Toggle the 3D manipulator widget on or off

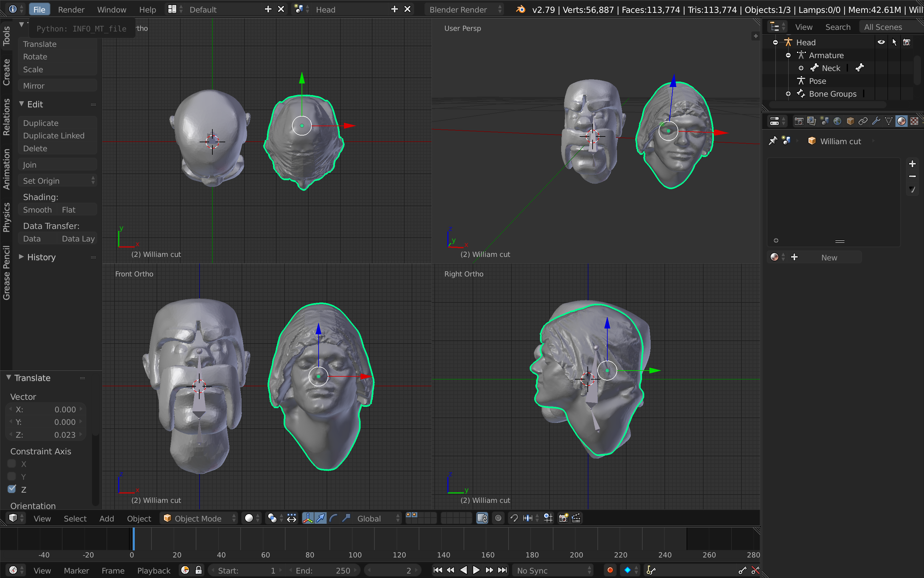308,518
